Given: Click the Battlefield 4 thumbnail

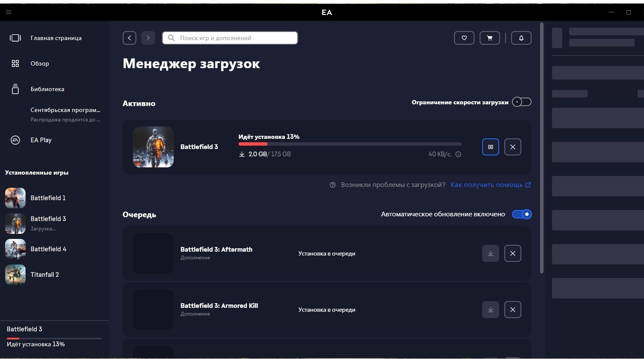Looking at the screenshot, I should (15, 249).
